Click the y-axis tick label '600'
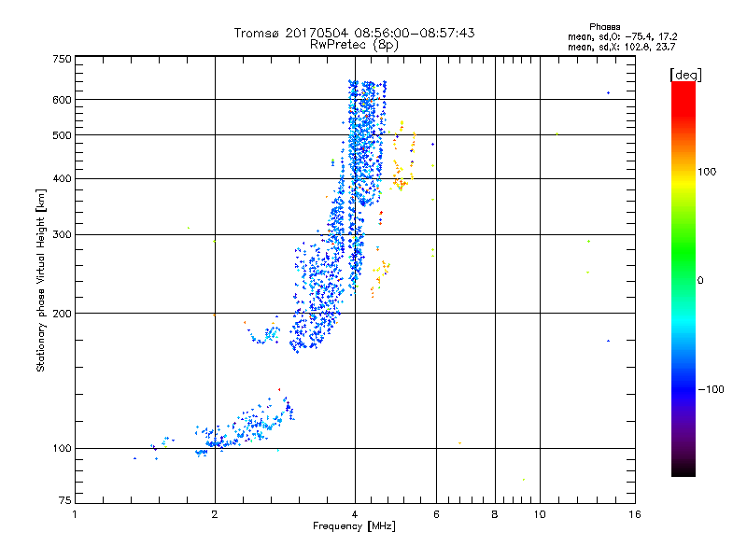 [x=62, y=100]
